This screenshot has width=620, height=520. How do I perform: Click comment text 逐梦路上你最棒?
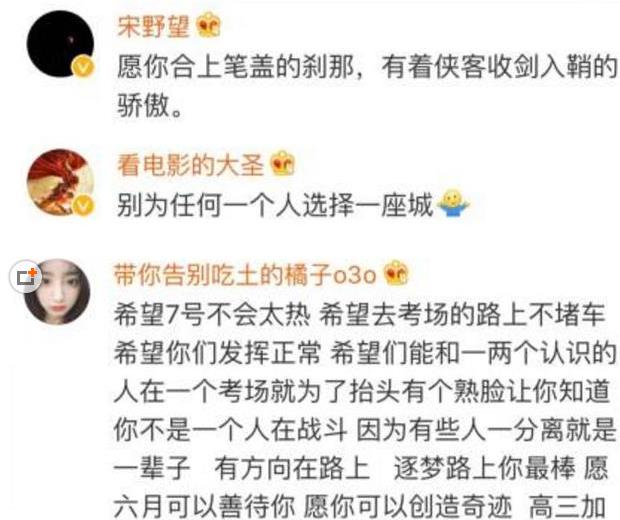(484, 468)
